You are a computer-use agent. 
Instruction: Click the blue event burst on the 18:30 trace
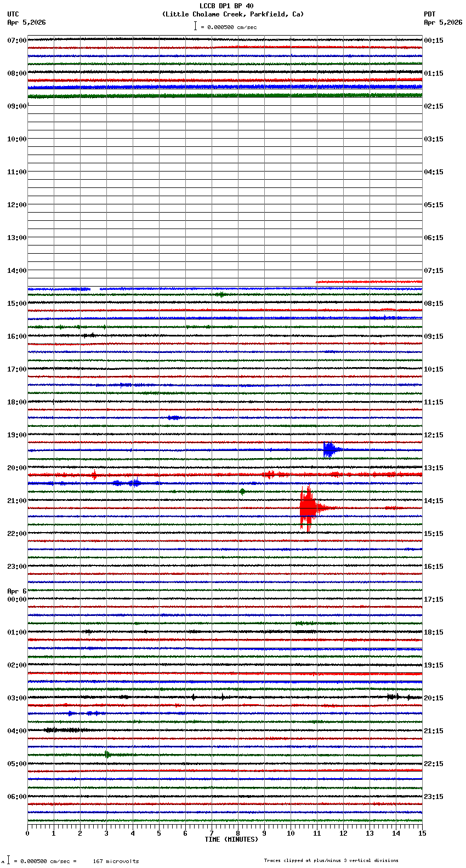pos(174,418)
